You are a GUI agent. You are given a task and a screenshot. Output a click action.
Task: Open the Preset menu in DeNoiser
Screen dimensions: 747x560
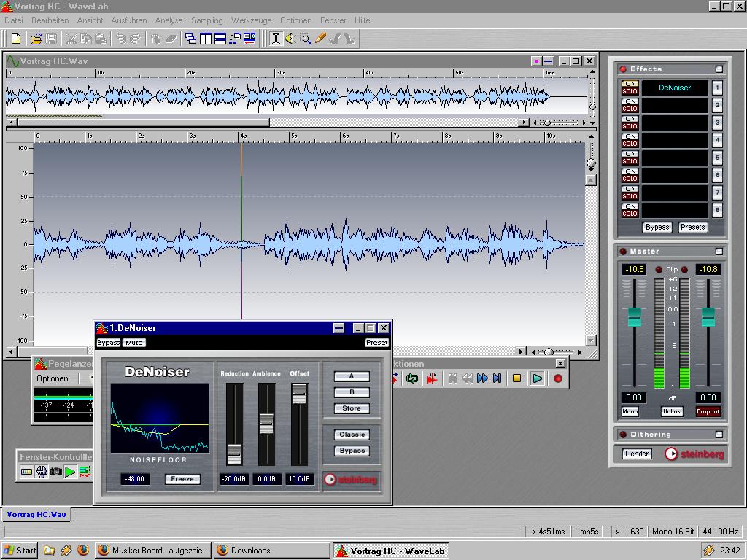coord(377,343)
